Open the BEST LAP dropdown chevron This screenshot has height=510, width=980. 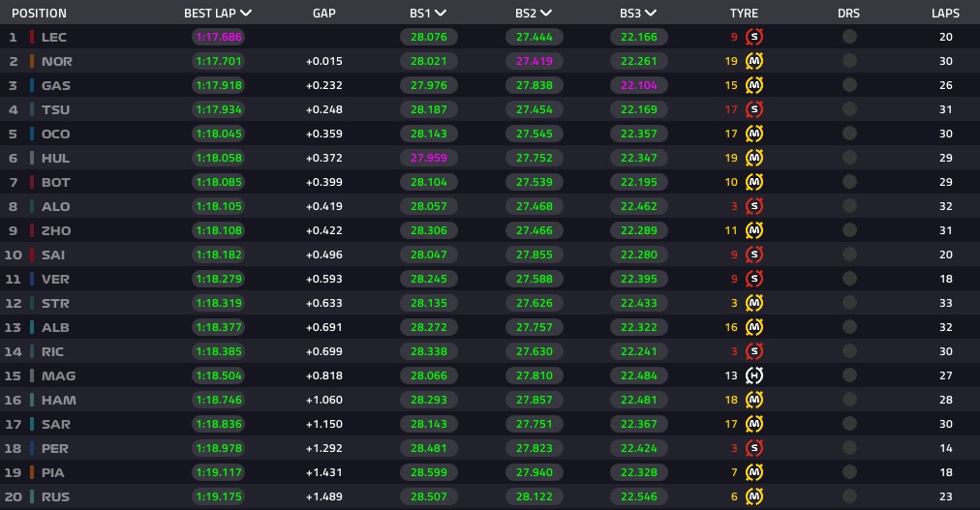coord(246,14)
